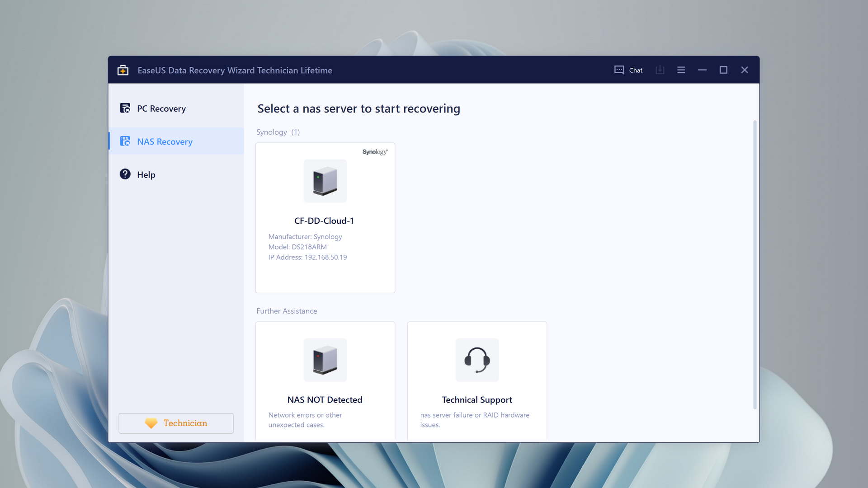
Task: Click the Technical Support headset icon
Action: [x=477, y=360]
